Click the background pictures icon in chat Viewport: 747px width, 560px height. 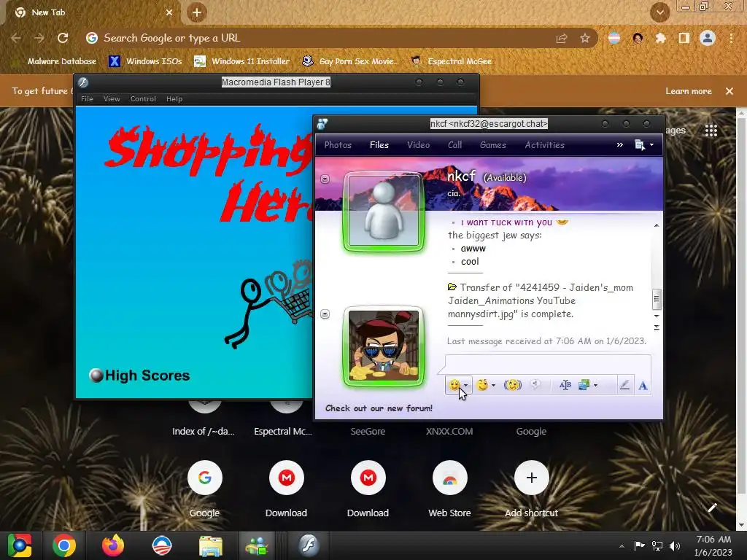coord(584,385)
